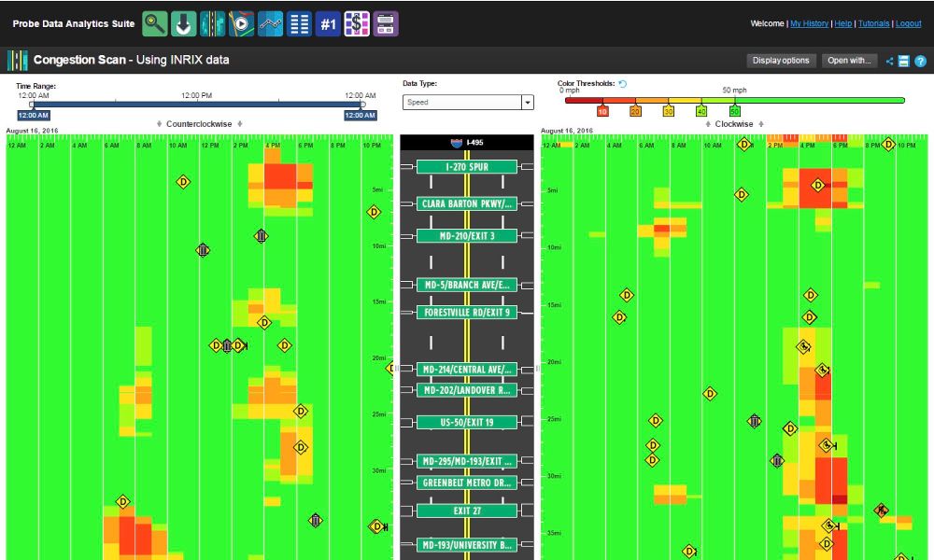Screen dimensions: 934x560
Task: Open the Open with... menu
Action: (x=850, y=60)
